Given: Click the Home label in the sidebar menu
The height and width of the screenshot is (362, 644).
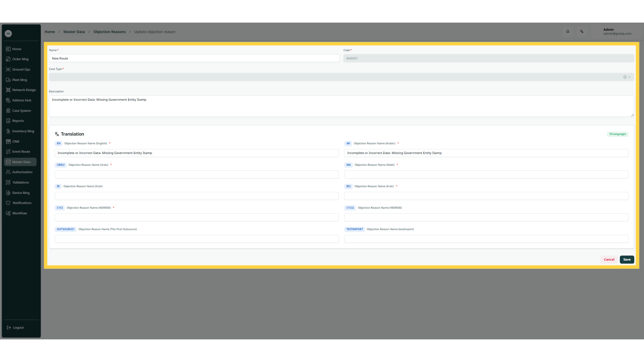Looking at the screenshot, I should pyautogui.click(x=17, y=49).
